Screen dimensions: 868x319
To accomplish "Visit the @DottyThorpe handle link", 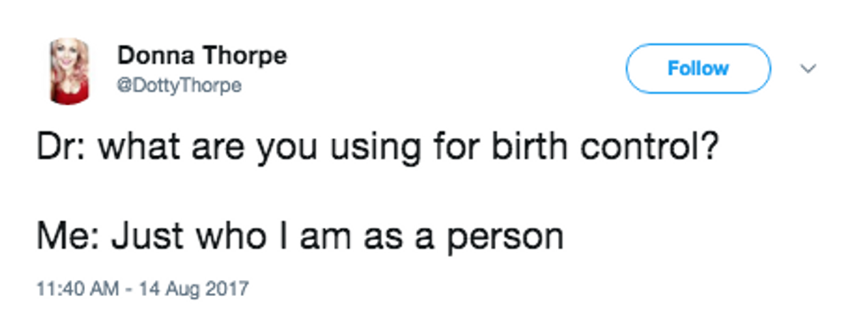I will tap(179, 86).
